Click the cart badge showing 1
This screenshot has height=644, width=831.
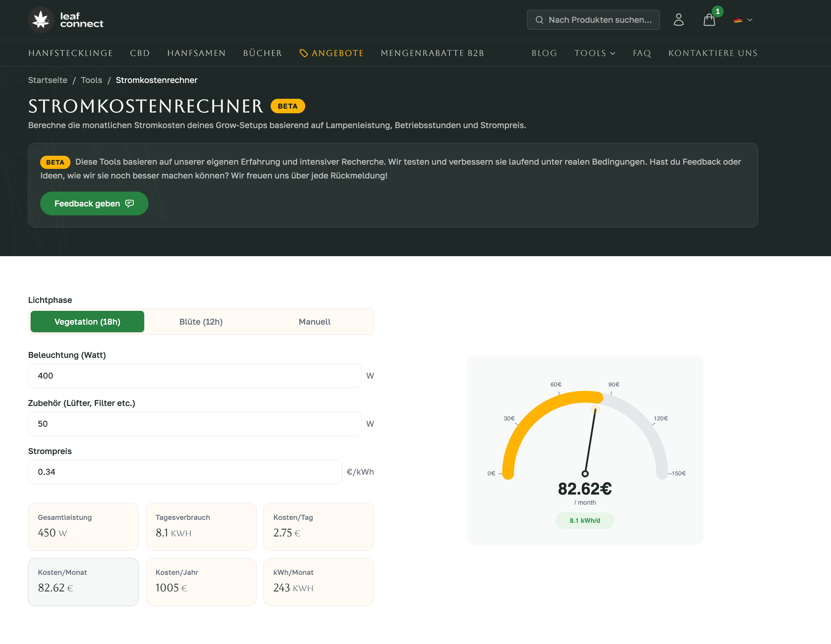click(718, 12)
